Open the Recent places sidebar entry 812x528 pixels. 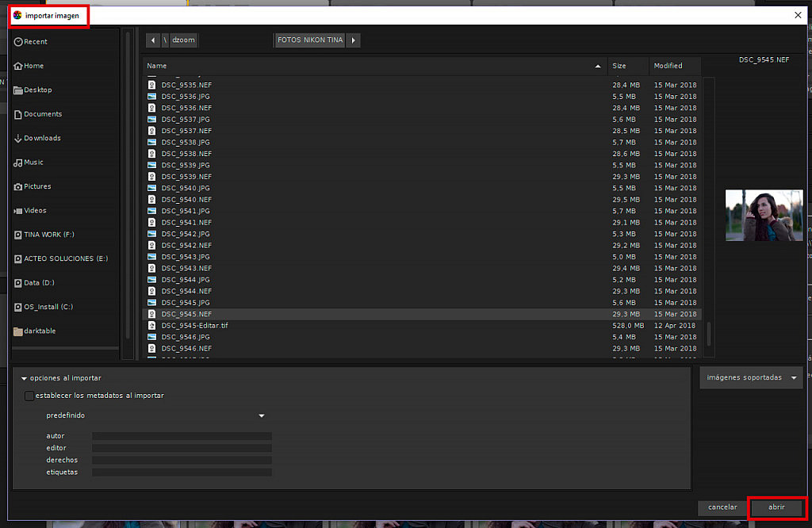click(x=36, y=41)
